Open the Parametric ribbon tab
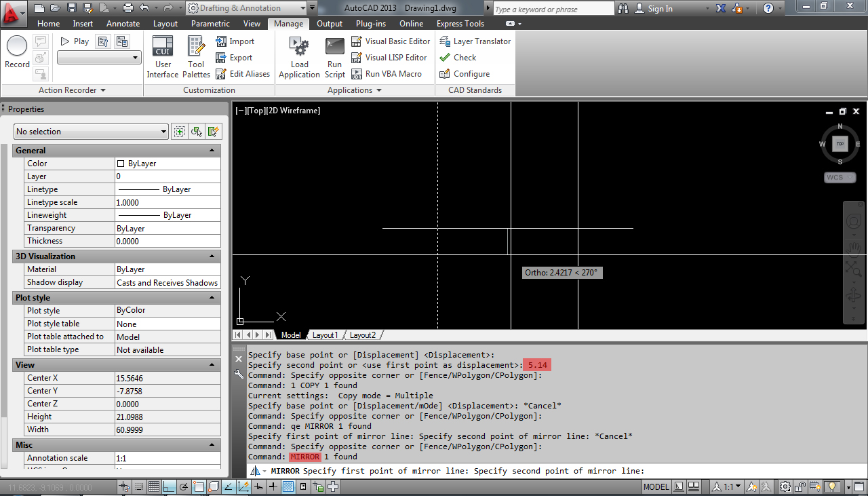The width and height of the screenshot is (868, 496). [x=210, y=24]
